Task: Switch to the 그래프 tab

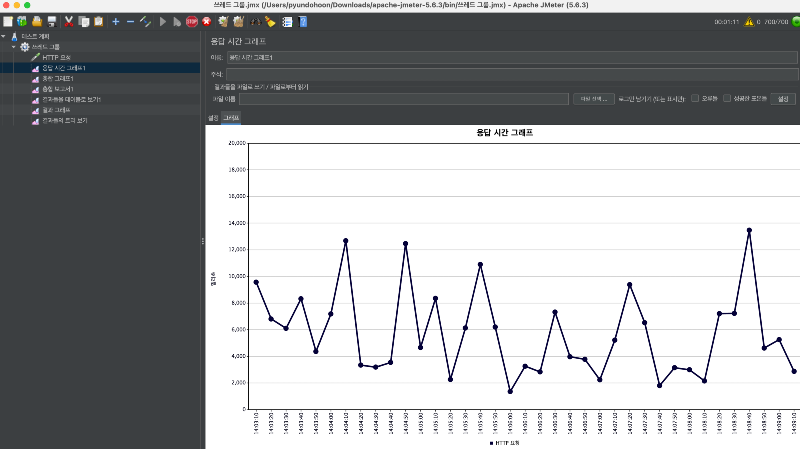Action: click(231, 118)
